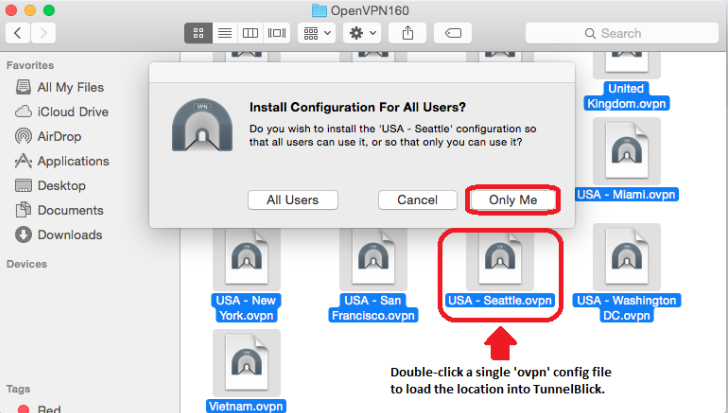Choose Only Me in the dialog
728x413 pixels.
click(x=513, y=200)
